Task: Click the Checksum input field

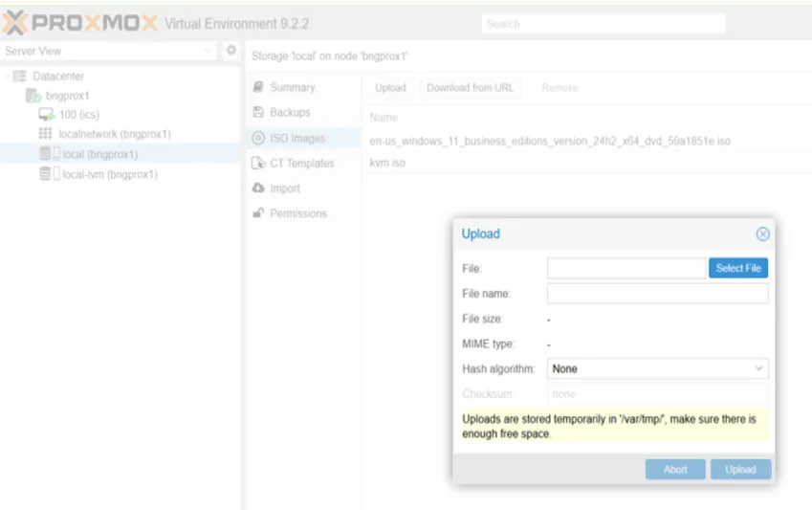Action: [658, 394]
